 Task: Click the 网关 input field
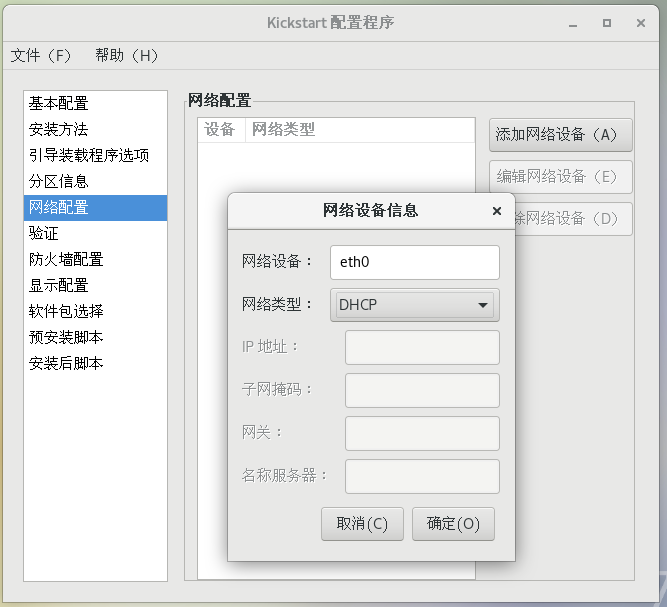(422, 433)
